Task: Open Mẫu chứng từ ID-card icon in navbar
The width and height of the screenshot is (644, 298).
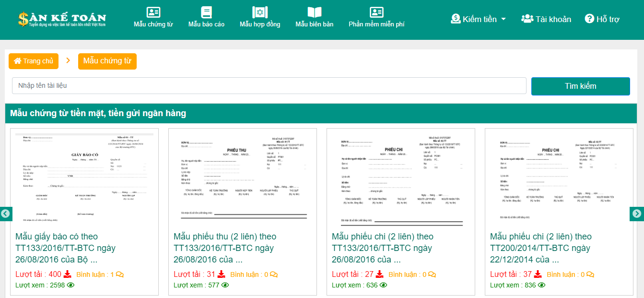Action: (153, 12)
